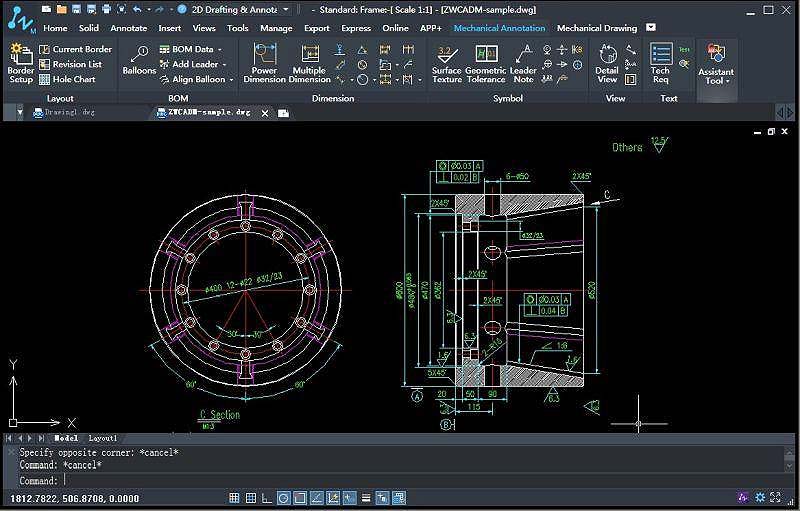
Task: Open the Manage ribbon tab
Action: (276, 28)
